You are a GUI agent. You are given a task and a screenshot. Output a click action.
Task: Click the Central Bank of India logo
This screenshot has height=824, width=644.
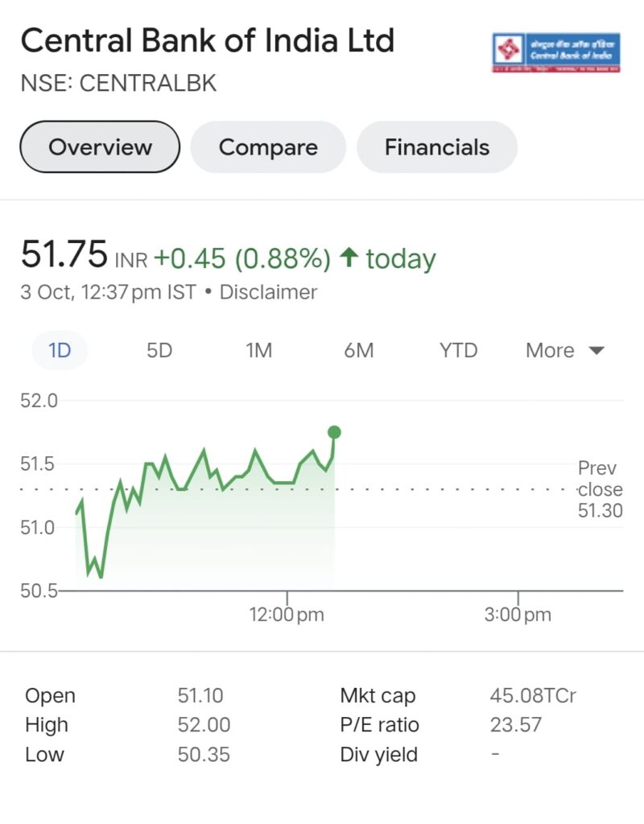555,52
